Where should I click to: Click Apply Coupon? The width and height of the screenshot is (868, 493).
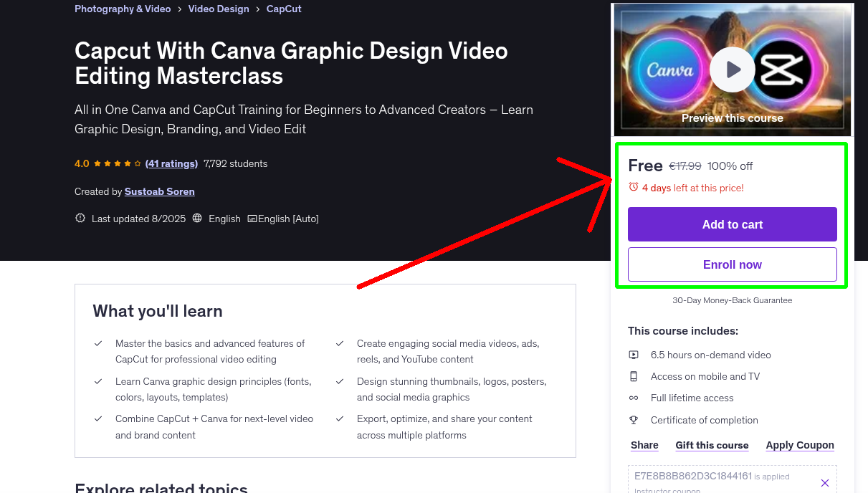point(800,445)
